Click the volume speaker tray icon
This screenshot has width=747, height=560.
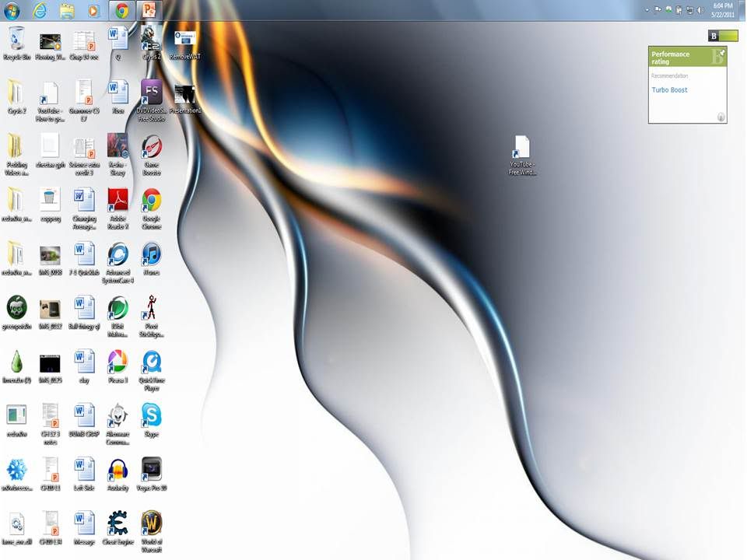coord(700,10)
